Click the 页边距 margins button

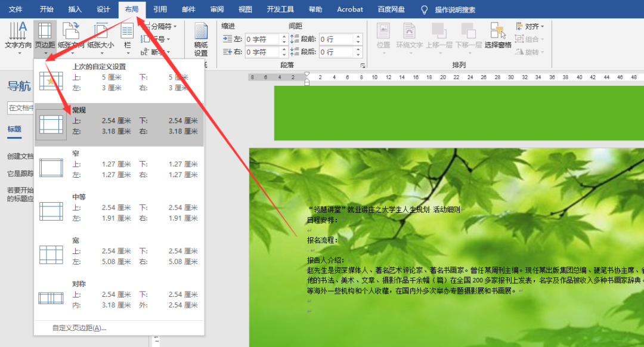(x=45, y=38)
